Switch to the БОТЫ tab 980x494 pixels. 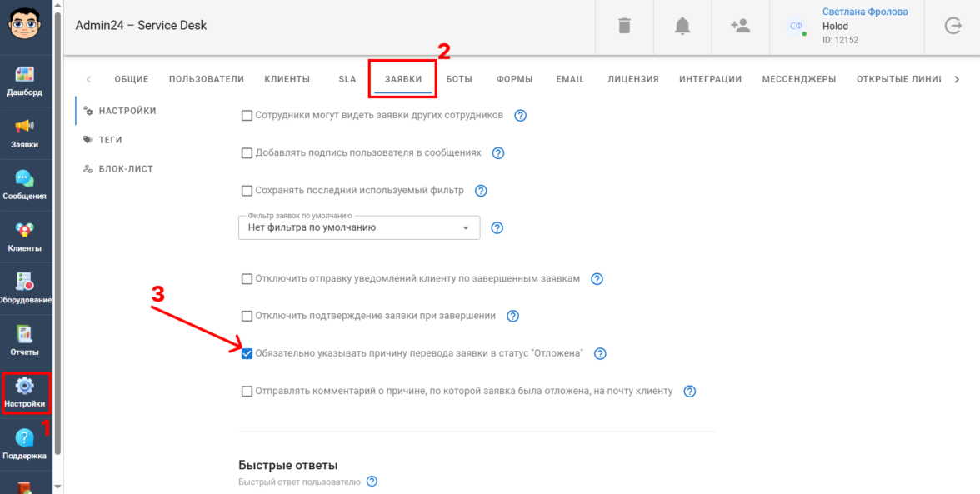point(459,79)
